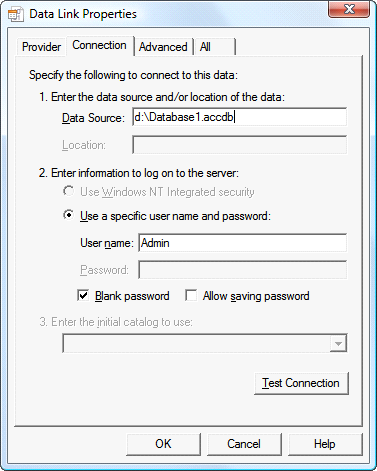Switch to the Provider tab
Screen dimensions: 377x471
(x=41, y=47)
